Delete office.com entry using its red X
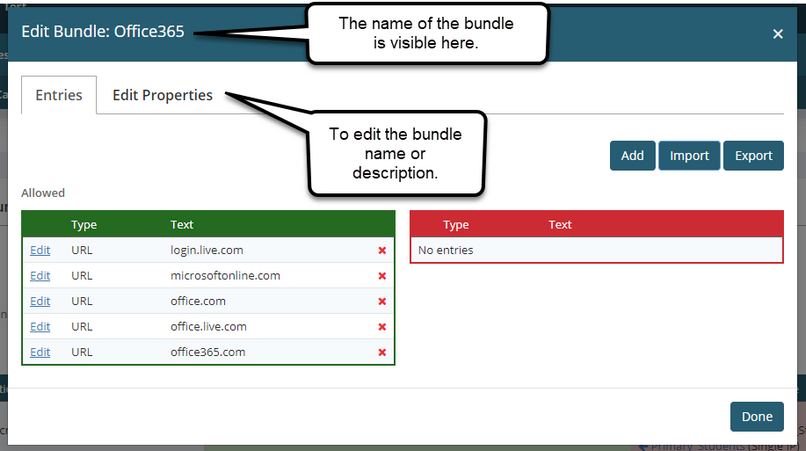The image size is (806, 451). tap(382, 301)
